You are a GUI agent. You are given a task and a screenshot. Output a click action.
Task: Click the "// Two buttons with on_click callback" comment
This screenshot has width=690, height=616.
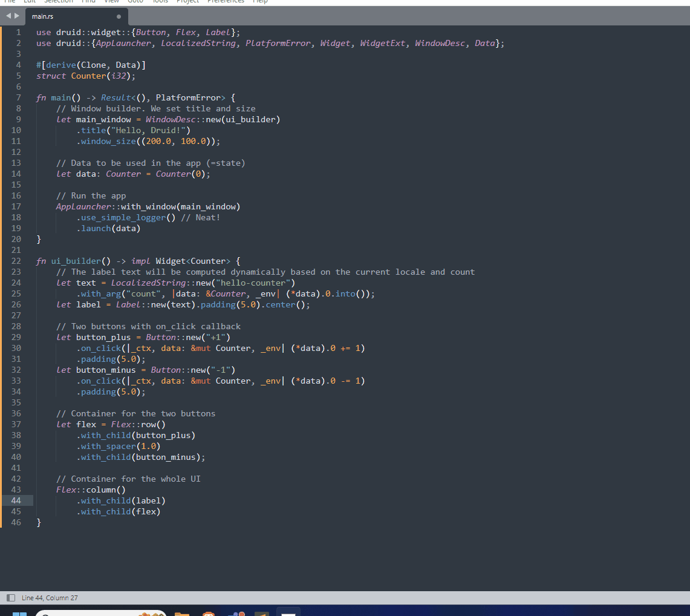[x=148, y=326]
